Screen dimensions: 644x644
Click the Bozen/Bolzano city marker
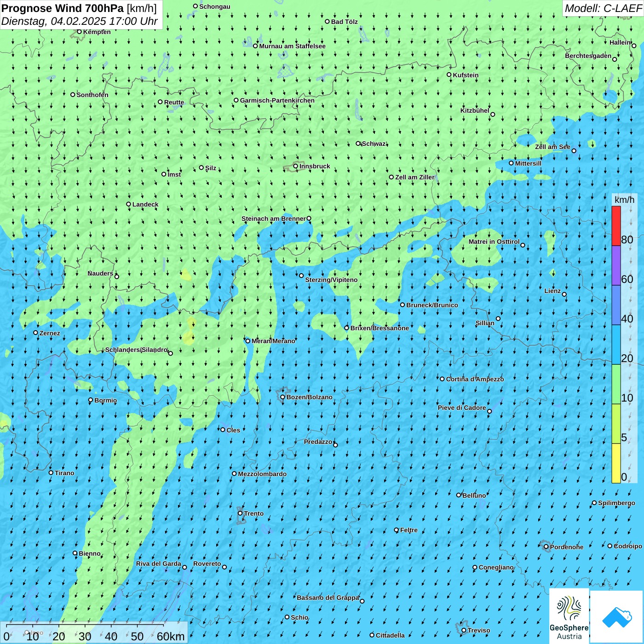coord(283,397)
